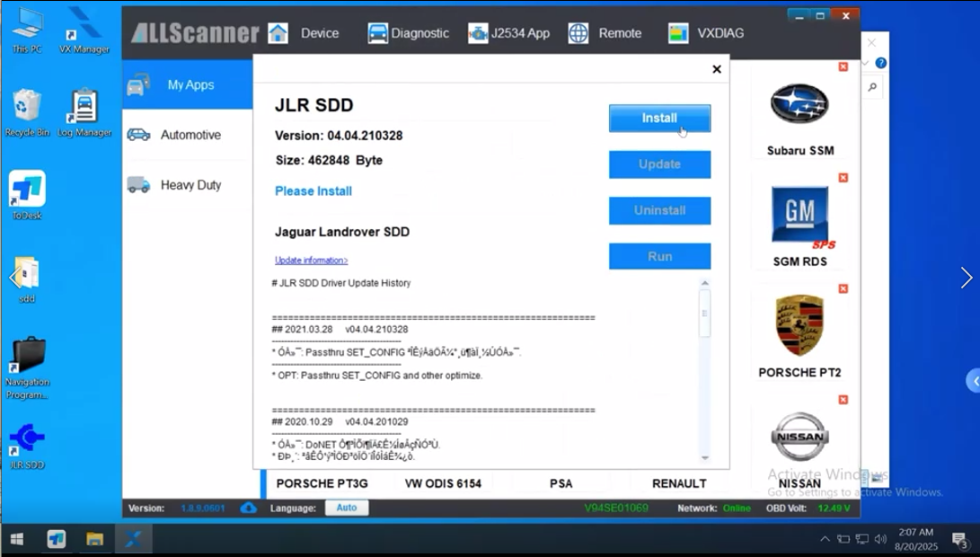Viewport: 980px width, 557px height.
Task: Click the update history scrollbar up arrow
Action: [705, 283]
